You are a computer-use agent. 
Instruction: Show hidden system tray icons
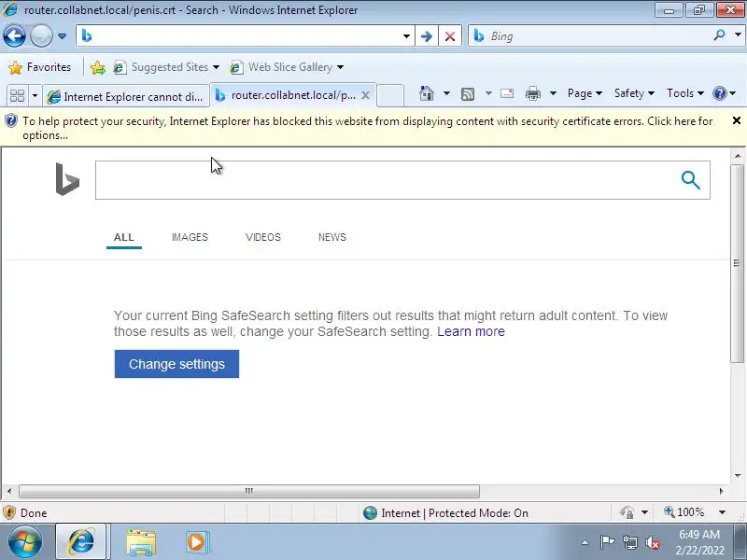click(x=585, y=542)
